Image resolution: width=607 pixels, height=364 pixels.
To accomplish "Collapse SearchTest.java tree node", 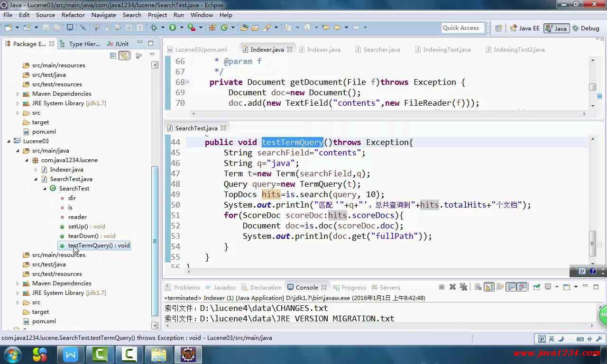I will click(x=36, y=179).
